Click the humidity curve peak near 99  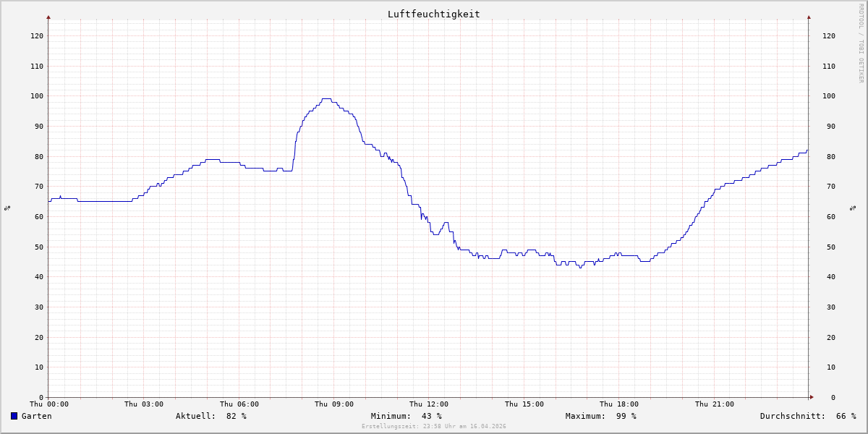(326, 98)
